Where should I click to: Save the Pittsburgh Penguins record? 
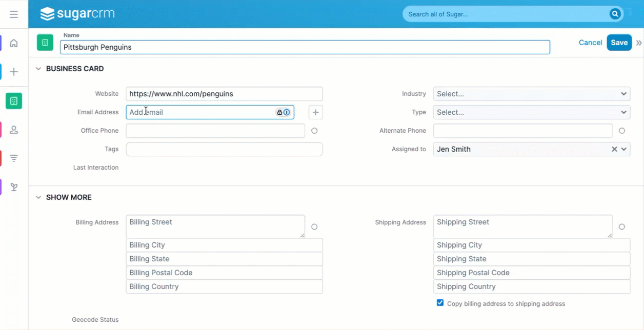click(619, 43)
